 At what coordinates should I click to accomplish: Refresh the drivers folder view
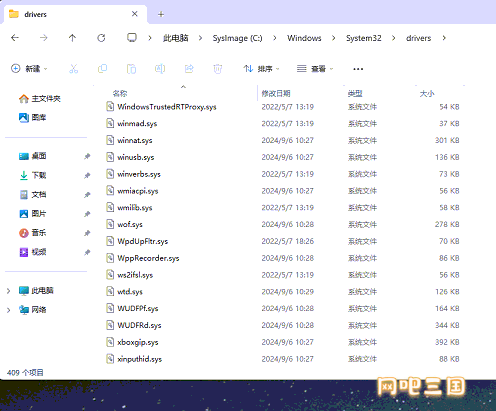(x=101, y=38)
